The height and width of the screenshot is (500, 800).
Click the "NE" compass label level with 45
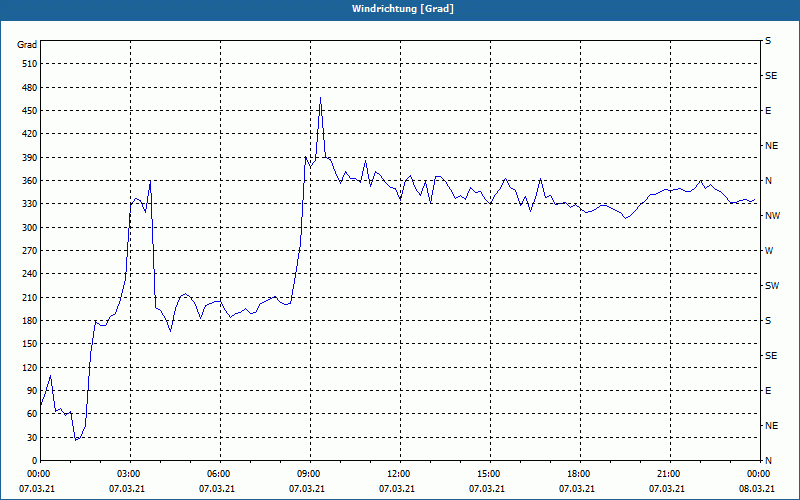pyautogui.click(x=771, y=426)
